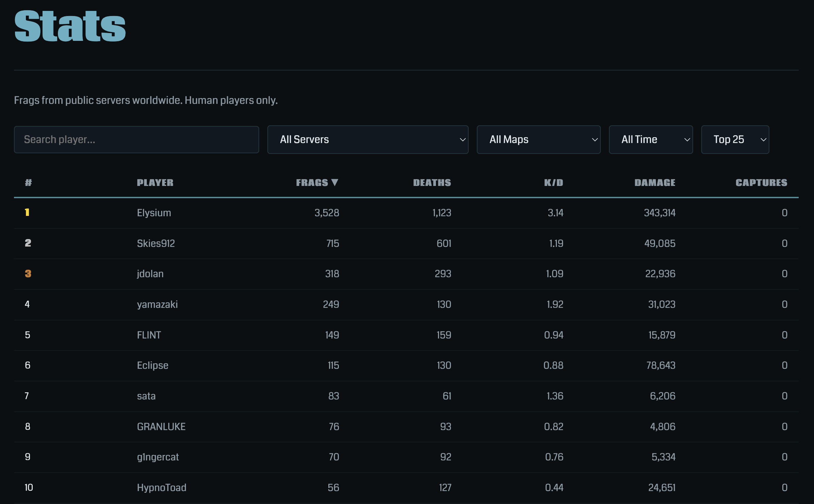Image resolution: width=814 pixels, height=504 pixels.
Task: Click HypnoToad's K/D value 0.44
Action: pos(554,488)
